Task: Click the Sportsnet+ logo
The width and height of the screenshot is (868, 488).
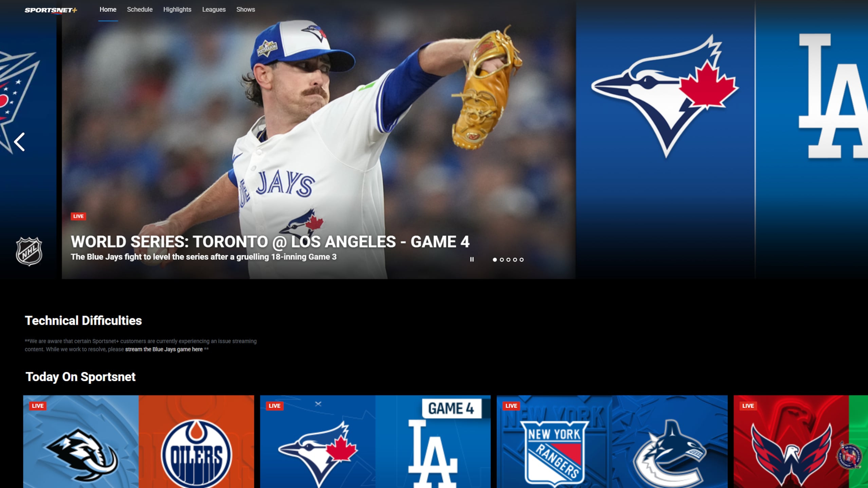Action: click(51, 10)
